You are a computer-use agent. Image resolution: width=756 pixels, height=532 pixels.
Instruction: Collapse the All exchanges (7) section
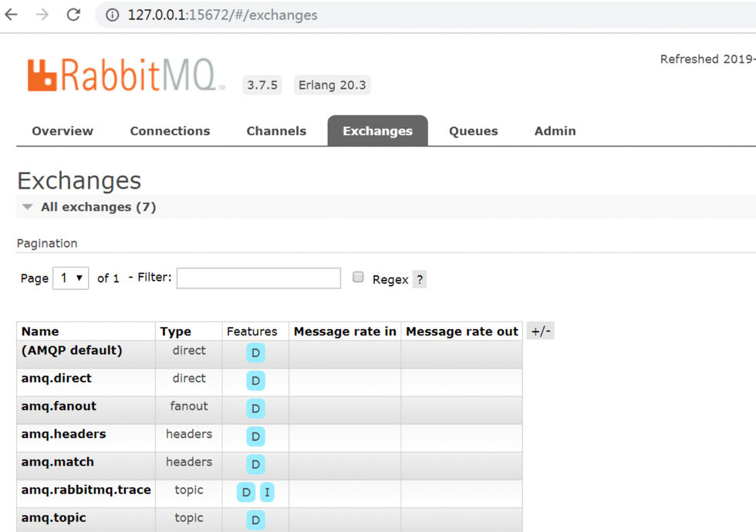pyautogui.click(x=99, y=207)
